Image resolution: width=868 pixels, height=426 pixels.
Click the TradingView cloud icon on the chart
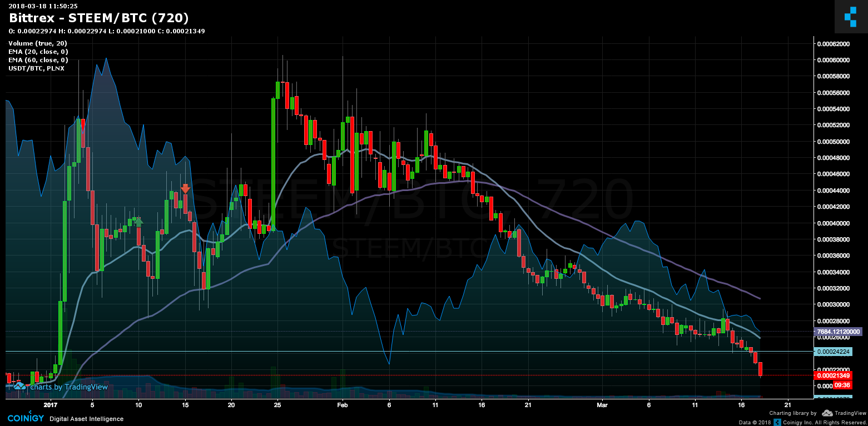[x=19, y=385]
